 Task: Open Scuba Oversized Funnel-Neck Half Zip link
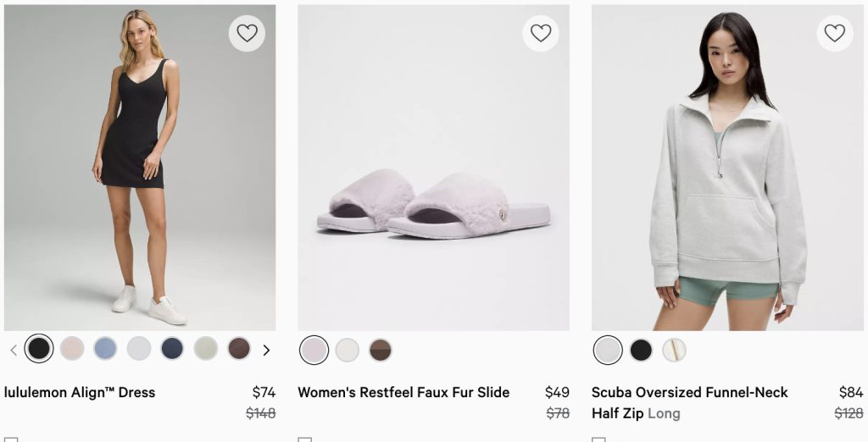tap(689, 393)
